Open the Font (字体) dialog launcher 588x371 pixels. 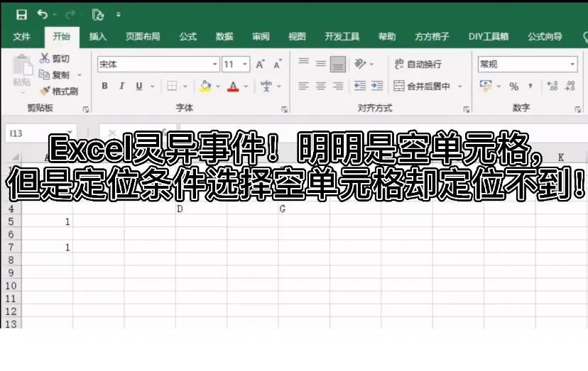[x=284, y=109]
